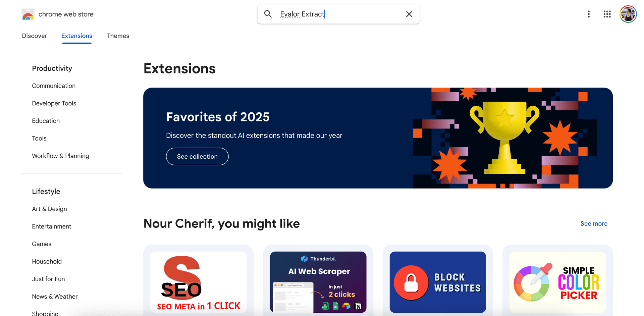Open the Simple Color Picker card
The image size is (644, 316).
[557, 282]
